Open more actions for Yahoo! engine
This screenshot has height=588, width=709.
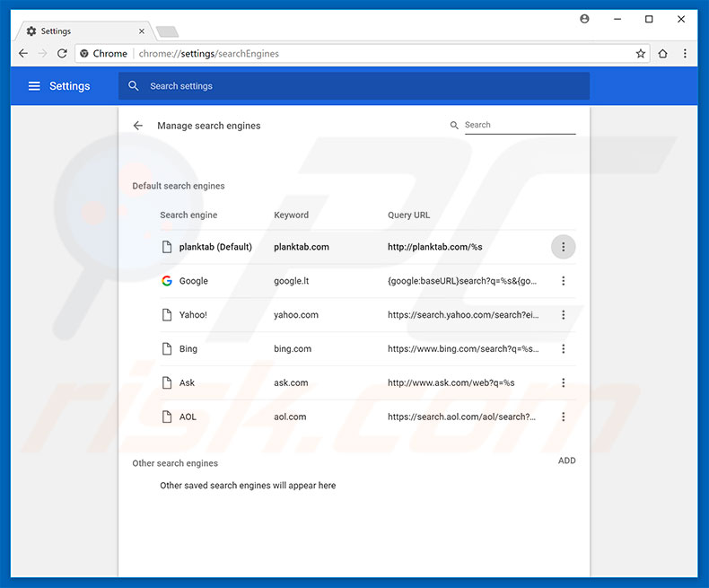563,315
